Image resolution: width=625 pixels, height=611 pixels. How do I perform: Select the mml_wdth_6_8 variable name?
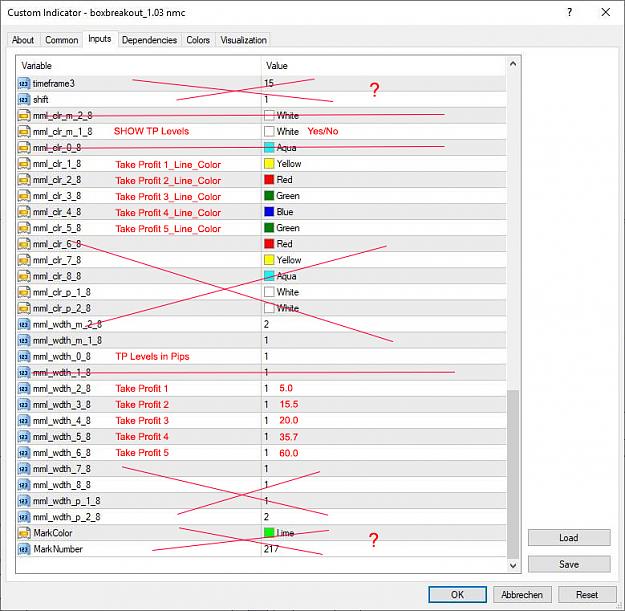coord(62,453)
